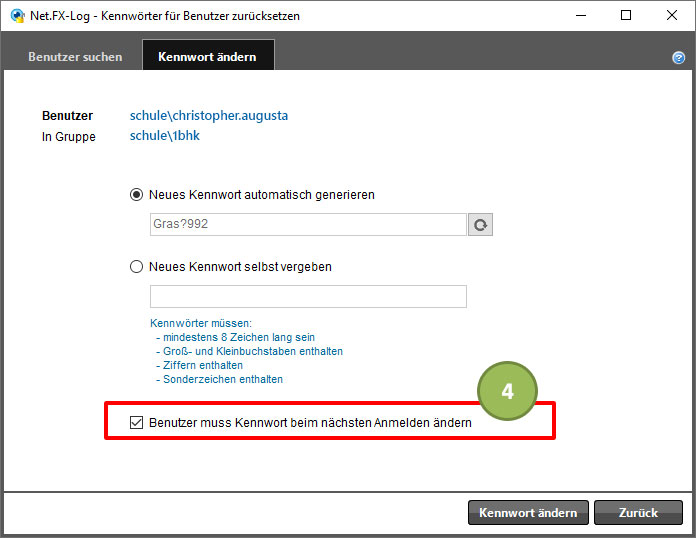
Task: Click the group link schule\1bhk
Action: coord(165,135)
